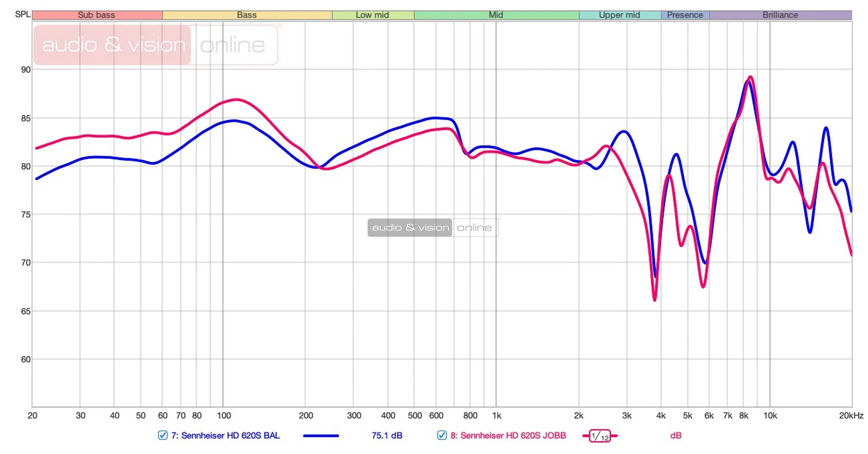The width and height of the screenshot is (868, 454).
Task: Select the Mid band header
Action: pos(496,15)
